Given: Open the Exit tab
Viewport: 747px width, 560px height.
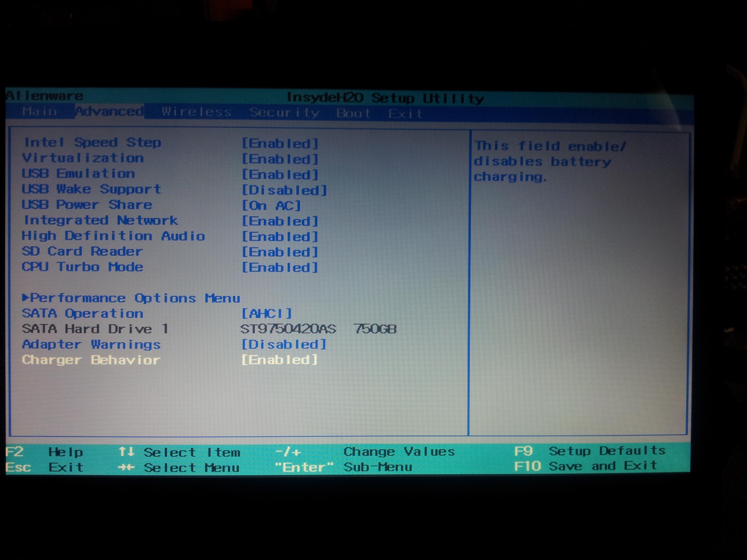Looking at the screenshot, I should 405,114.
